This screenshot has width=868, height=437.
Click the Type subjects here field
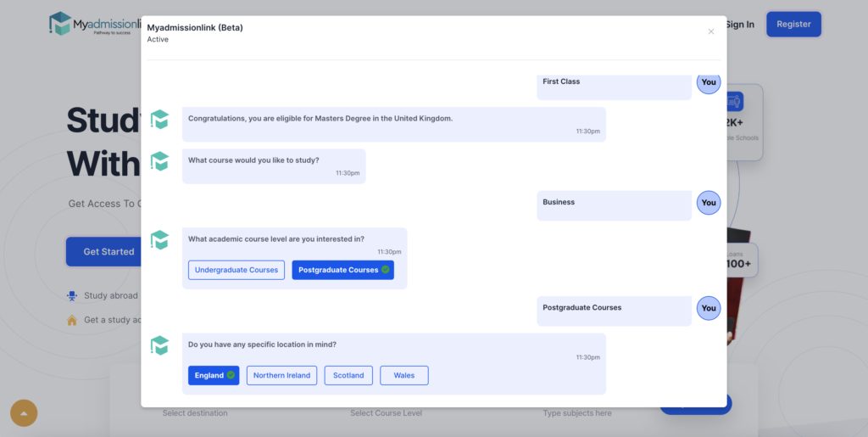tap(577, 413)
